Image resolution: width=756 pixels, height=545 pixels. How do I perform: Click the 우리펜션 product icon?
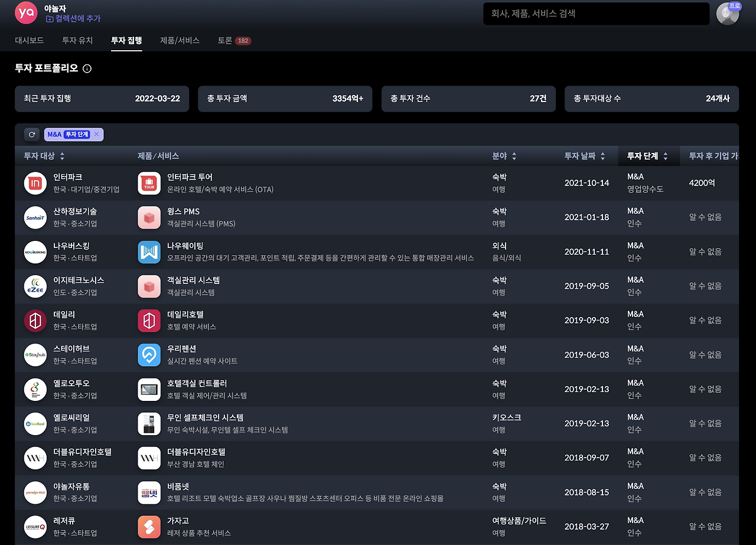pyautogui.click(x=149, y=354)
